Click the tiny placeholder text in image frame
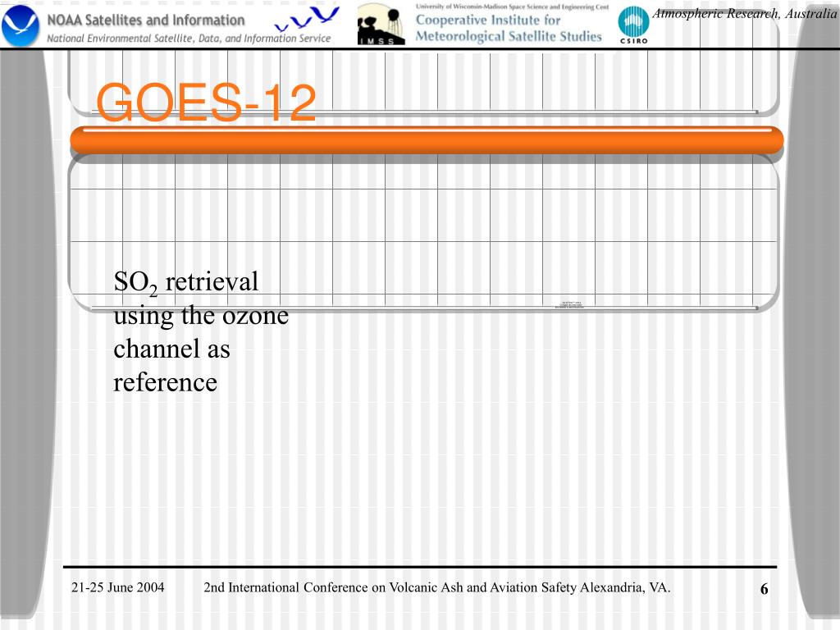Image resolution: width=840 pixels, height=630 pixels. [x=569, y=305]
